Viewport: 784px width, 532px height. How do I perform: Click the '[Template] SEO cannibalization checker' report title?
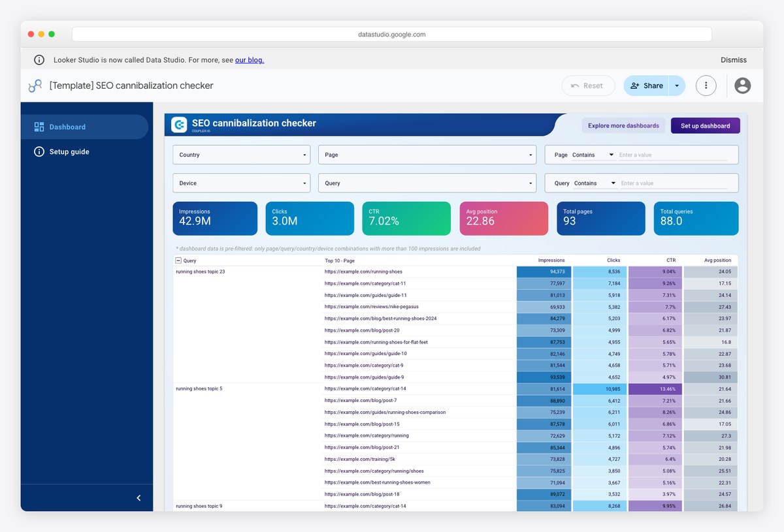point(131,86)
